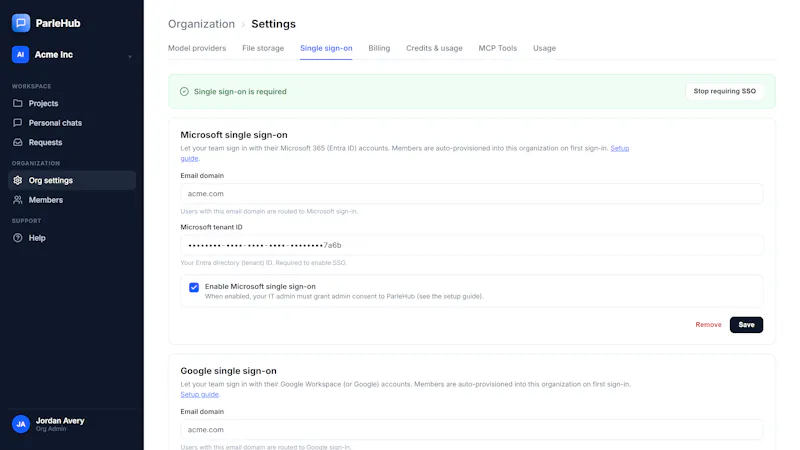
Task: Click the Personal chats bubble icon
Action: (x=18, y=123)
